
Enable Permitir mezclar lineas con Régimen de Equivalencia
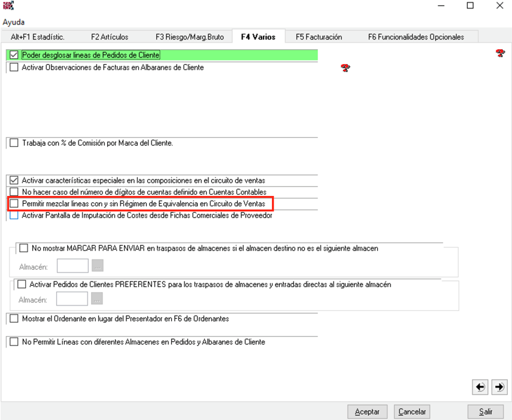[14, 204]
